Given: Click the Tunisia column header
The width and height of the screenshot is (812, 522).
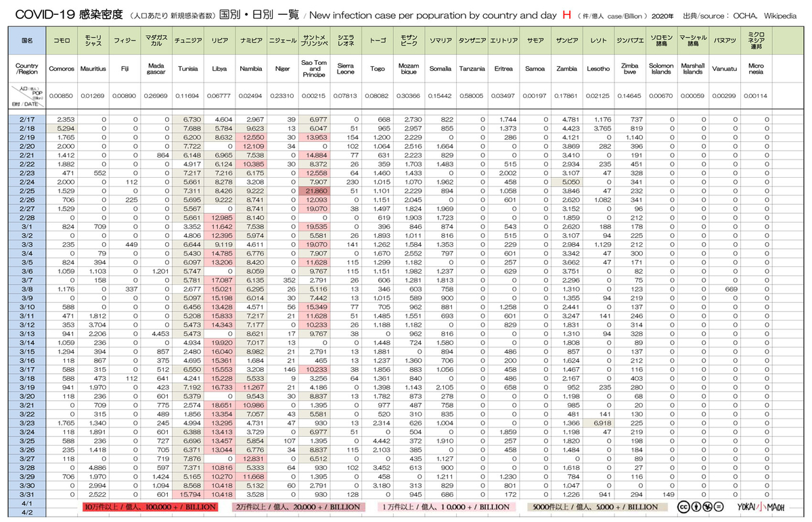Looking at the screenshot, I should (x=187, y=69).
